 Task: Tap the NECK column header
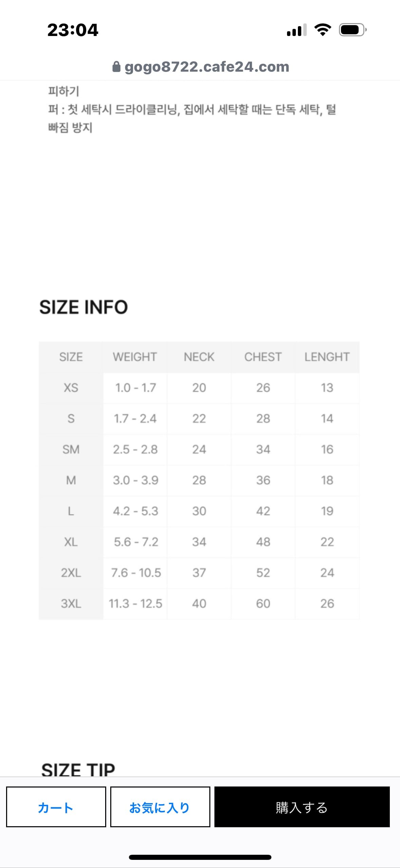click(x=199, y=357)
